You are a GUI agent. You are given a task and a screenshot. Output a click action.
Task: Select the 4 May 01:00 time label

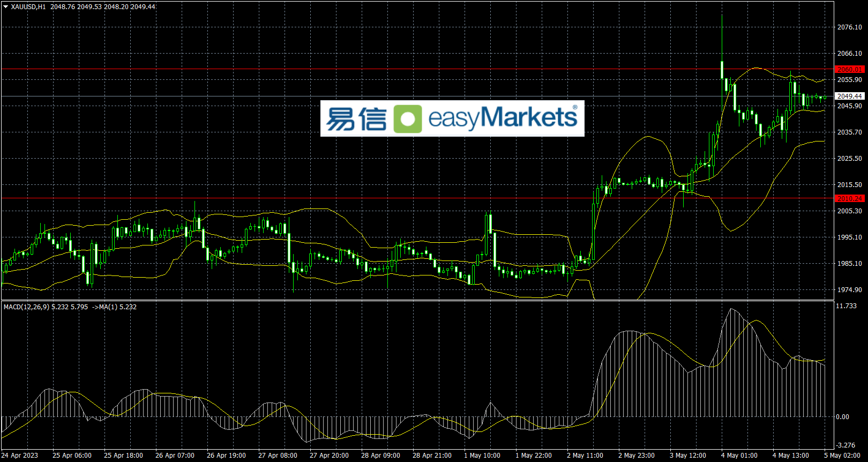coord(739,456)
